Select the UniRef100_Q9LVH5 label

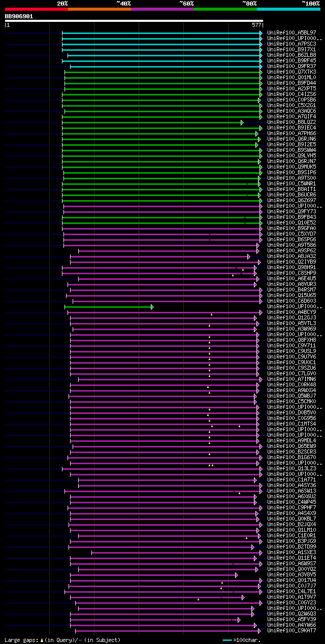click(291, 156)
